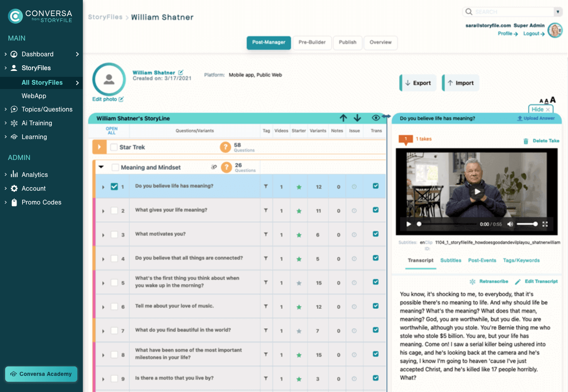Viewport: 568px width, 392px height.
Task: Toggle Trans checkbox for 'Do you believe that all things are connected?'
Action: pos(376,258)
